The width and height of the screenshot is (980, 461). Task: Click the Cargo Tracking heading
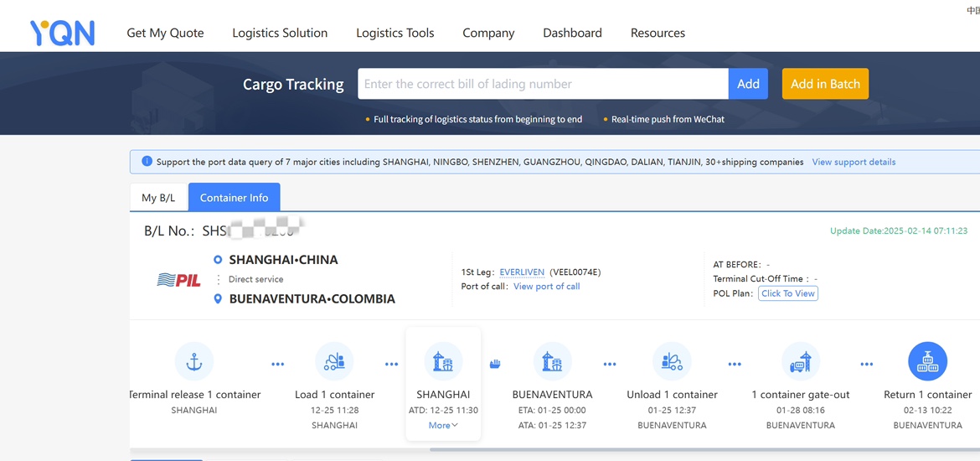(293, 85)
